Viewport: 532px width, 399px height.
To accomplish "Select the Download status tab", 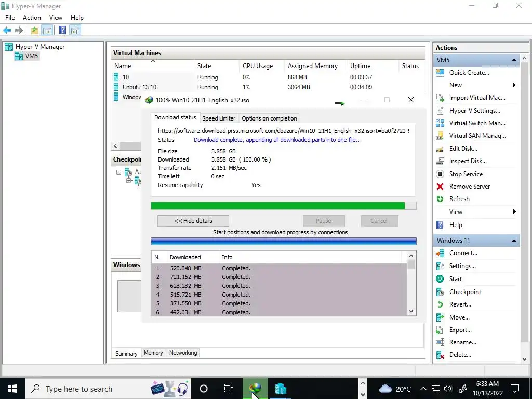I will (175, 117).
